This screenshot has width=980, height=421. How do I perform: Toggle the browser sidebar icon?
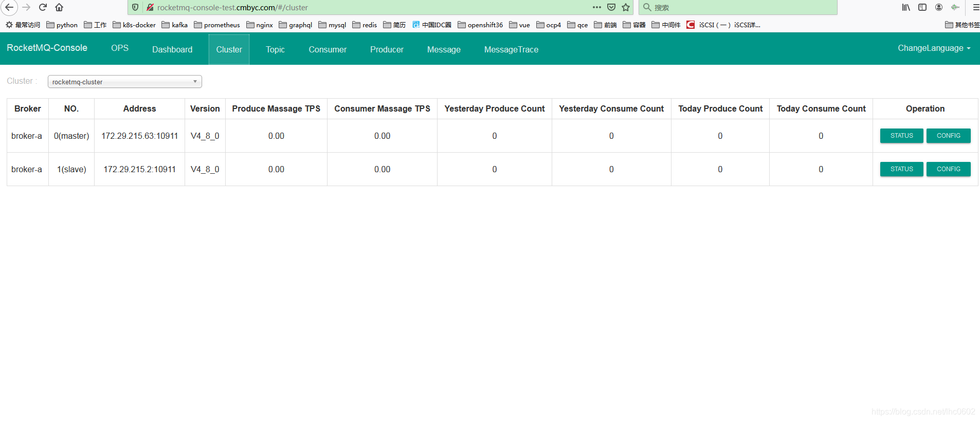coord(922,7)
